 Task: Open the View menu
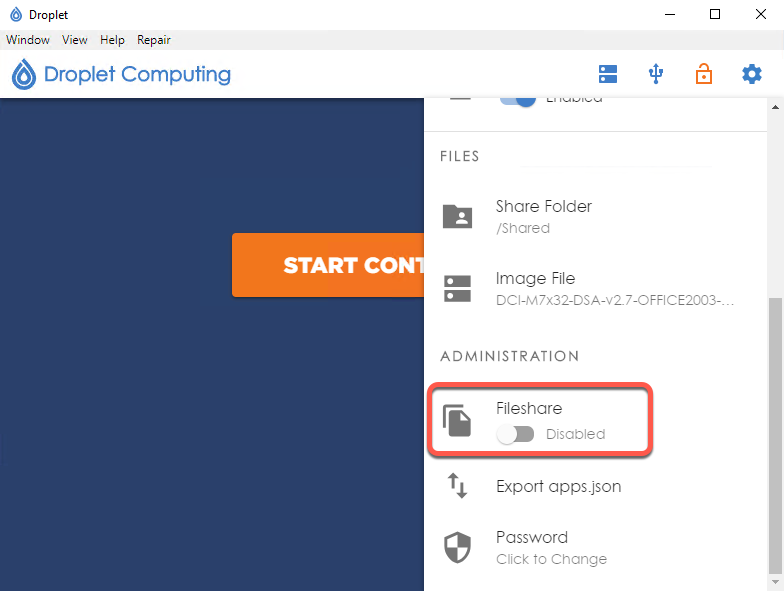[x=75, y=40]
